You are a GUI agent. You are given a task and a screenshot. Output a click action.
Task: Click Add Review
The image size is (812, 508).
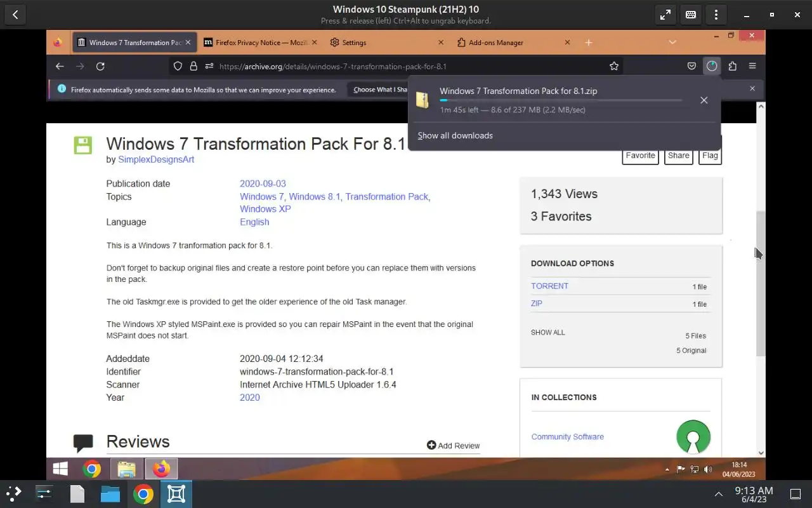(454, 446)
